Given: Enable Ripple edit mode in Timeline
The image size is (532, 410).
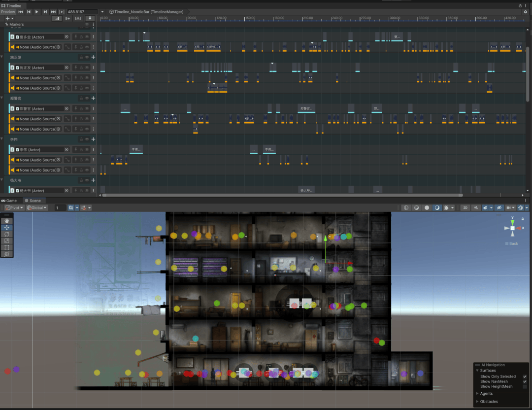Looking at the screenshot, I should [x=67, y=18].
